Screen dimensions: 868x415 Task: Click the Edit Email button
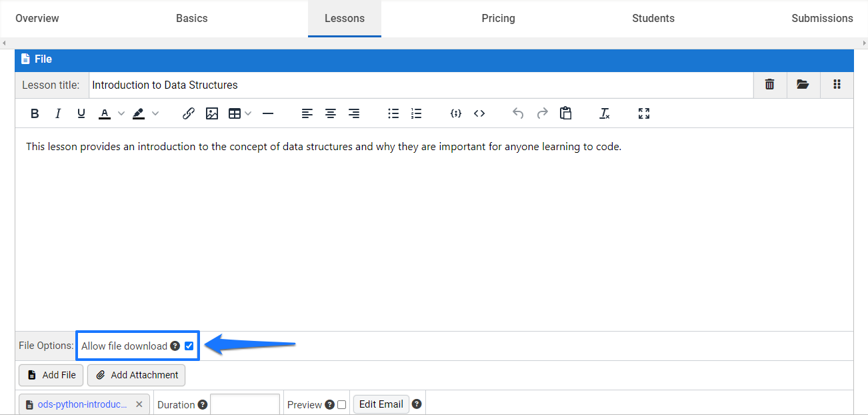381,404
